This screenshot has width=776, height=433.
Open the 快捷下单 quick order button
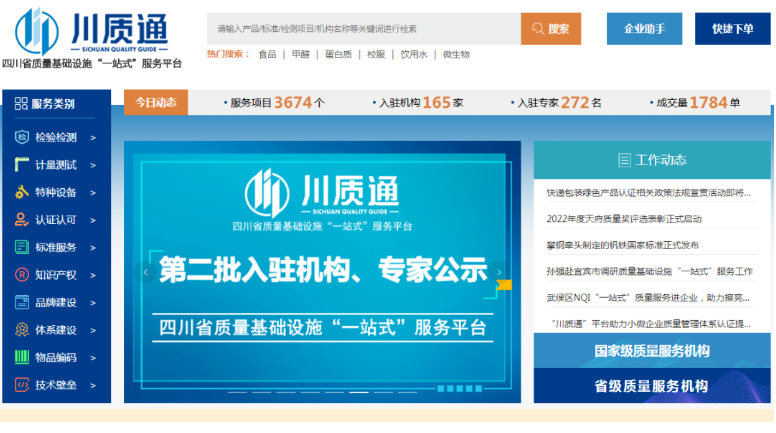pyautogui.click(x=732, y=29)
